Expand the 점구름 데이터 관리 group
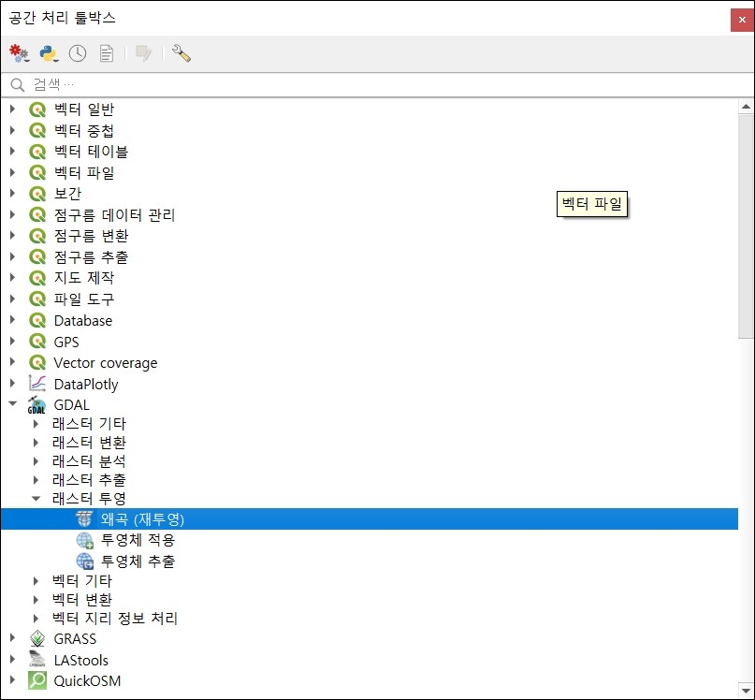The height and width of the screenshot is (700, 755). [x=13, y=215]
